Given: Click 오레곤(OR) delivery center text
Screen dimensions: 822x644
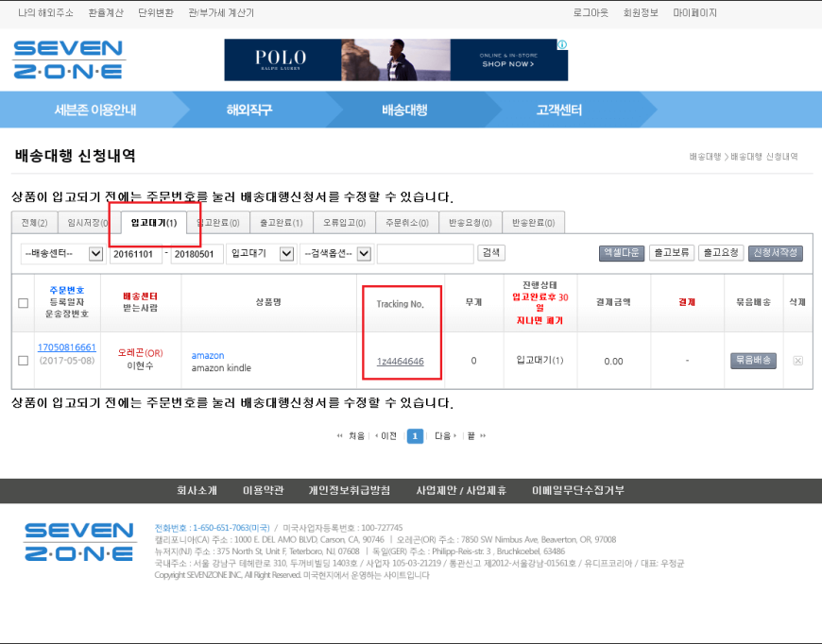Looking at the screenshot, I should pos(140,353).
